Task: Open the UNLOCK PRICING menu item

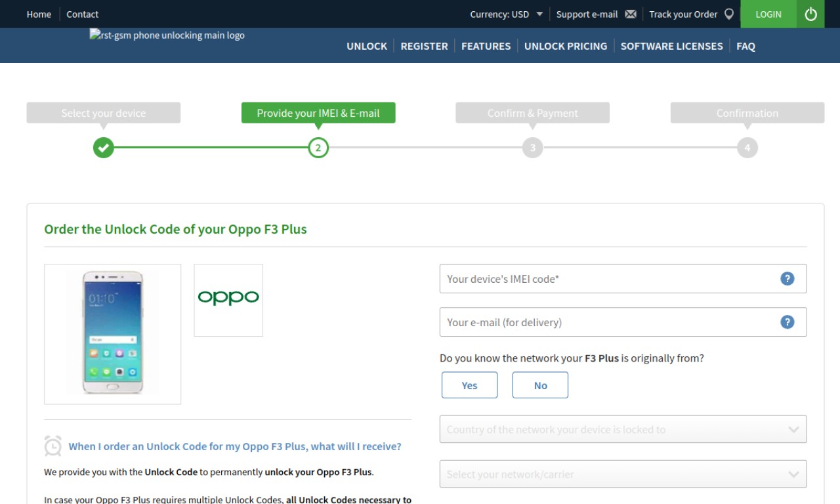Action: [x=566, y=46]
